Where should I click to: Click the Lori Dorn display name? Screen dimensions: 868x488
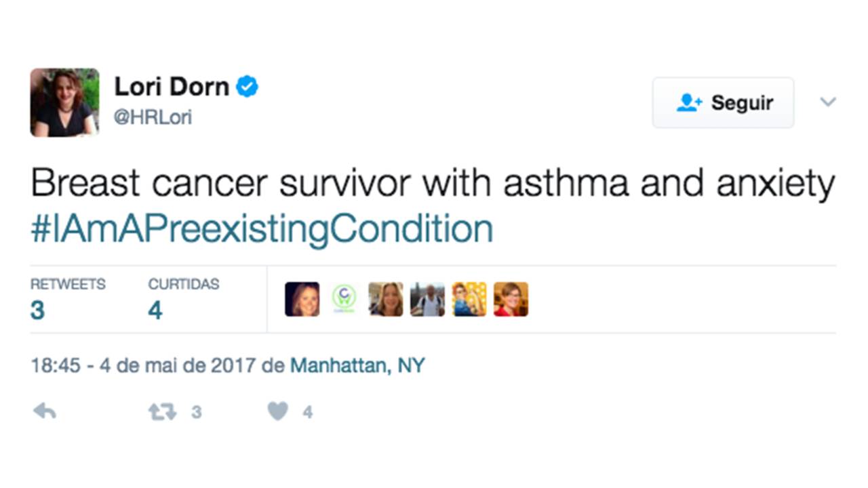coord(172,87)
